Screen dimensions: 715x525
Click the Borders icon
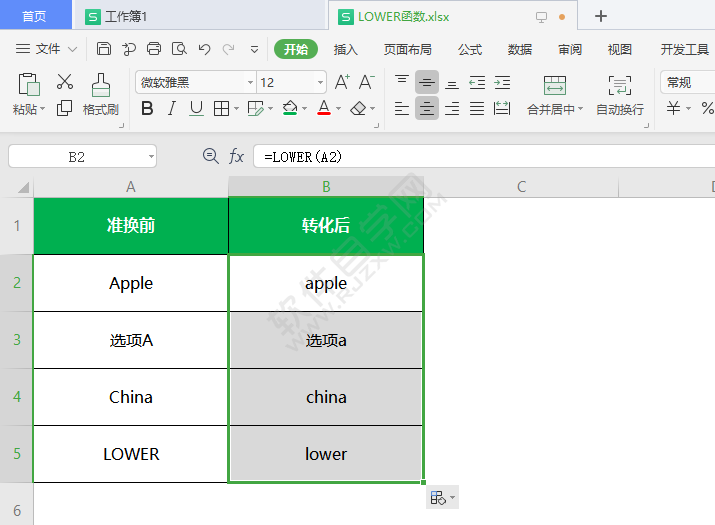222,109
